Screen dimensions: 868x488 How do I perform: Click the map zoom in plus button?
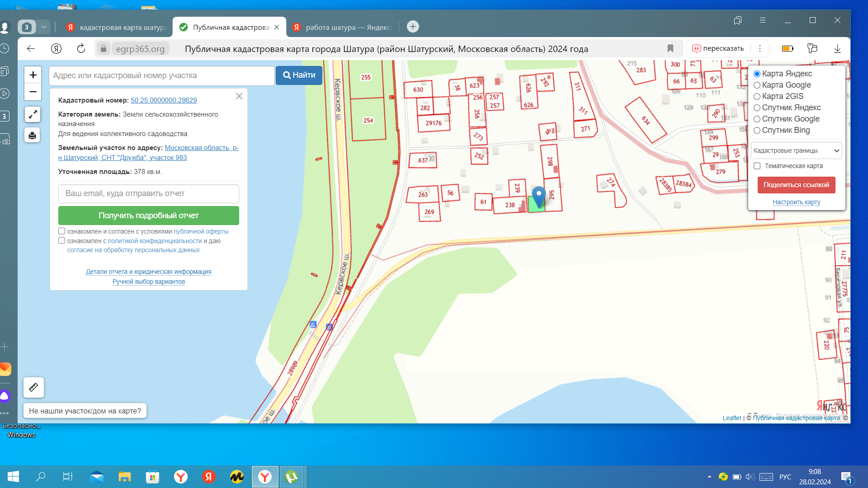point(33,75)
